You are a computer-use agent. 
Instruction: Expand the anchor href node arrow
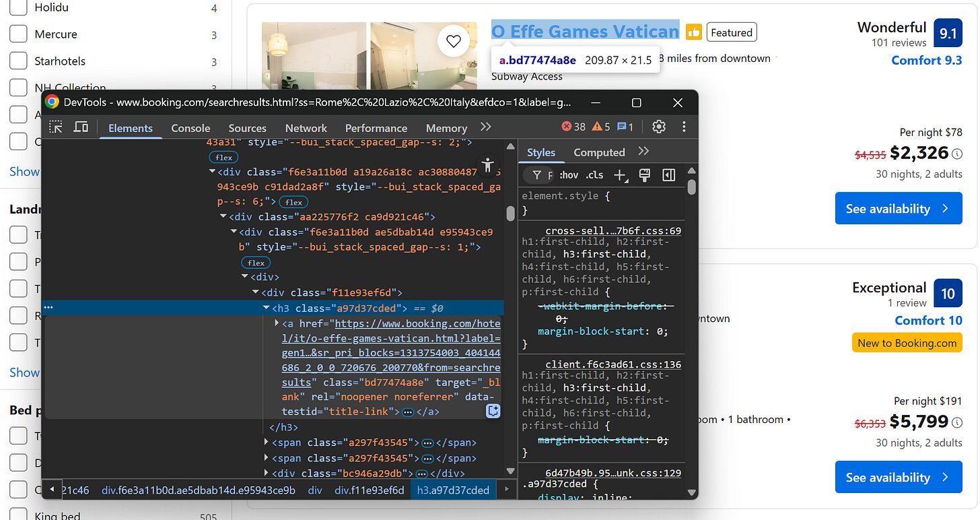277,323
